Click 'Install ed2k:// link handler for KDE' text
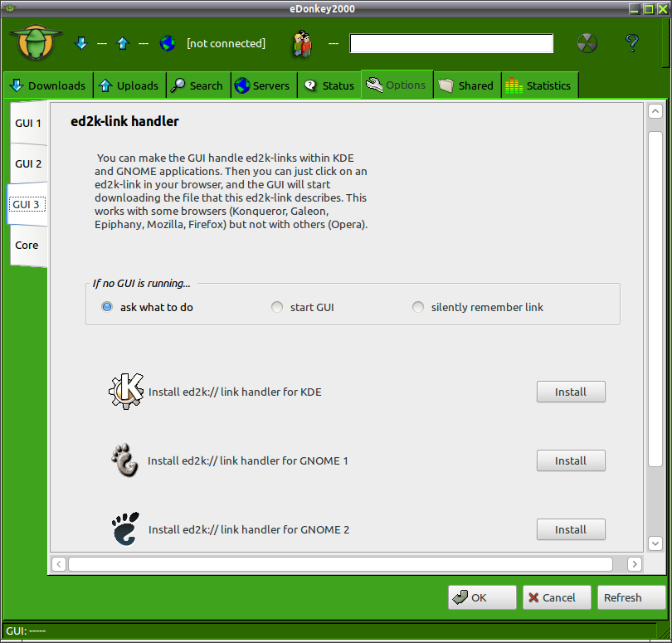This screenshot has height=643, width=672. tap(235, 392)
